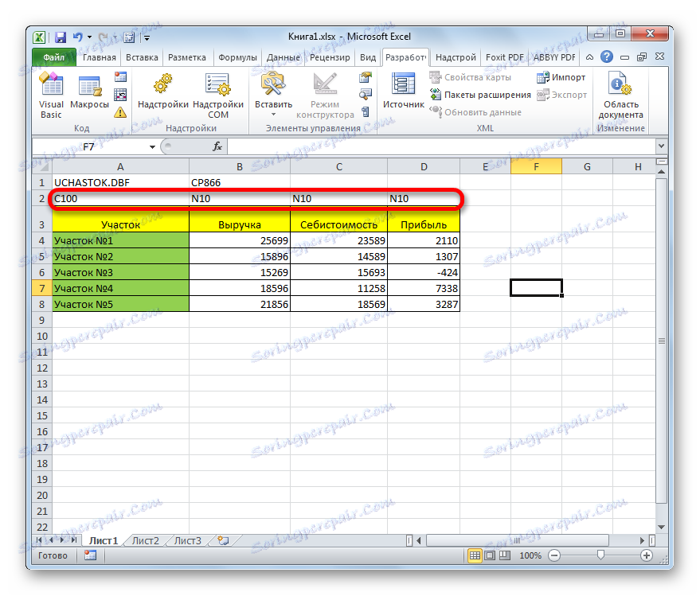Image resolution: width=700 pixels, height=596 pixels.
Task: Click the XML Import (Импорт) button
Action: (561, 77)
